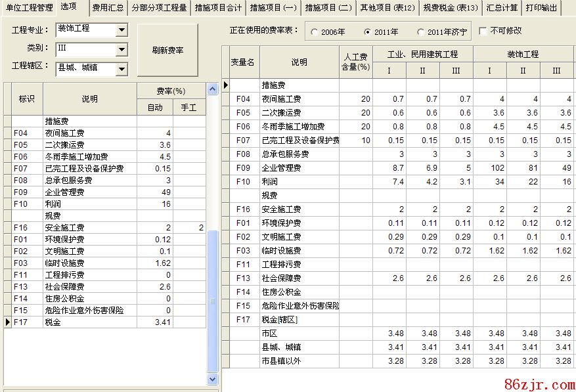Screen dimensions: 576x392
Task: Open the 打印输出 tab
Action: [x=541, y=8]
